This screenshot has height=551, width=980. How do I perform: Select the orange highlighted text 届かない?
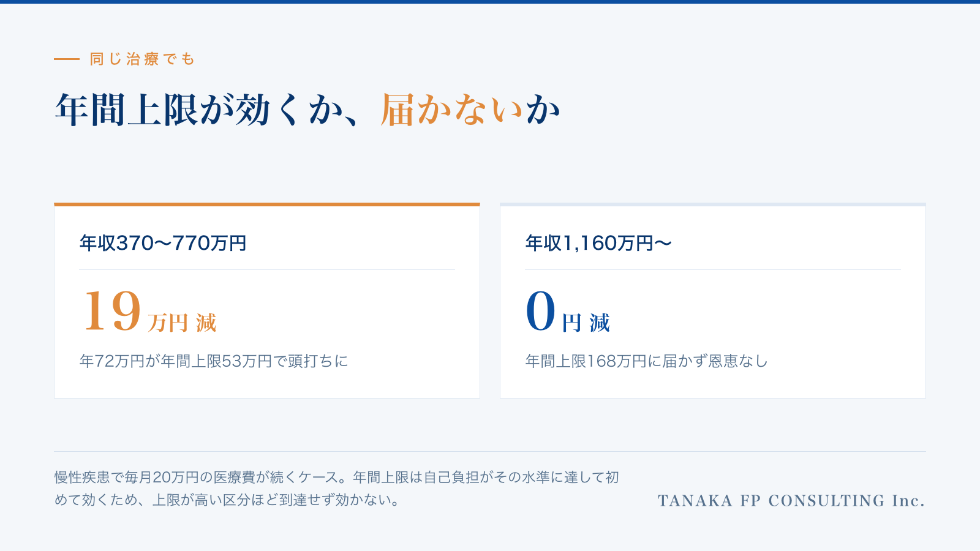click(451, 110)
